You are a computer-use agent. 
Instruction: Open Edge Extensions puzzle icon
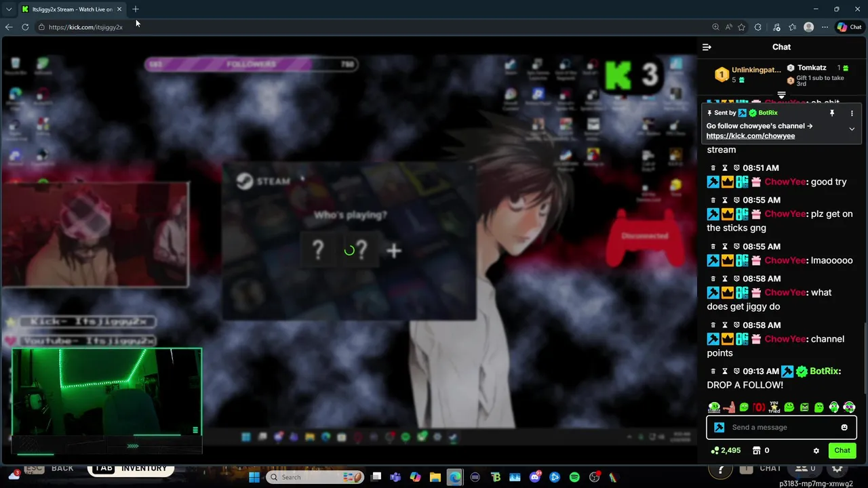click(x=758, y=27)
